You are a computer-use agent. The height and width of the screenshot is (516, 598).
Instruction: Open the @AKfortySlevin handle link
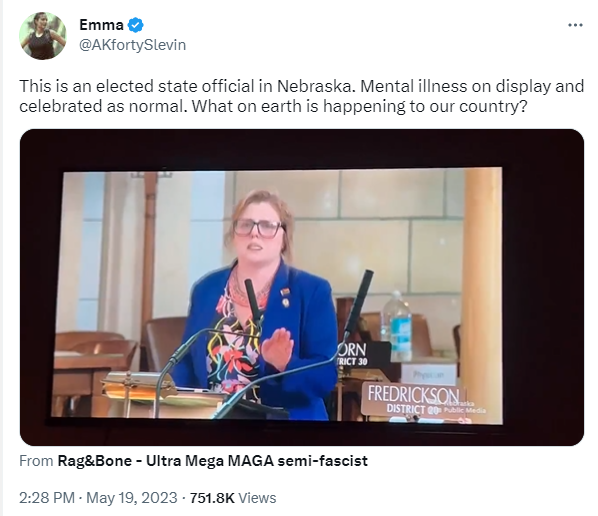click(x=132, y=45)
